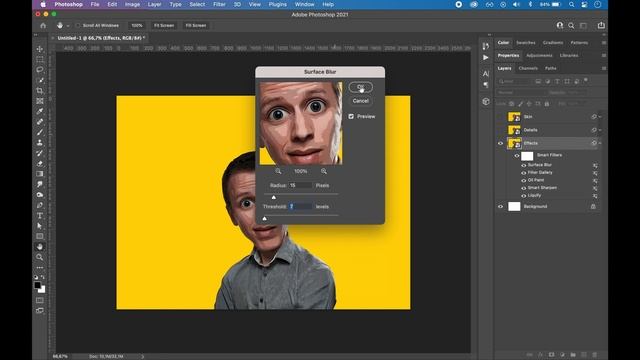Toggle the Preview checkbox in Surface Blur

tap(351, 116)
